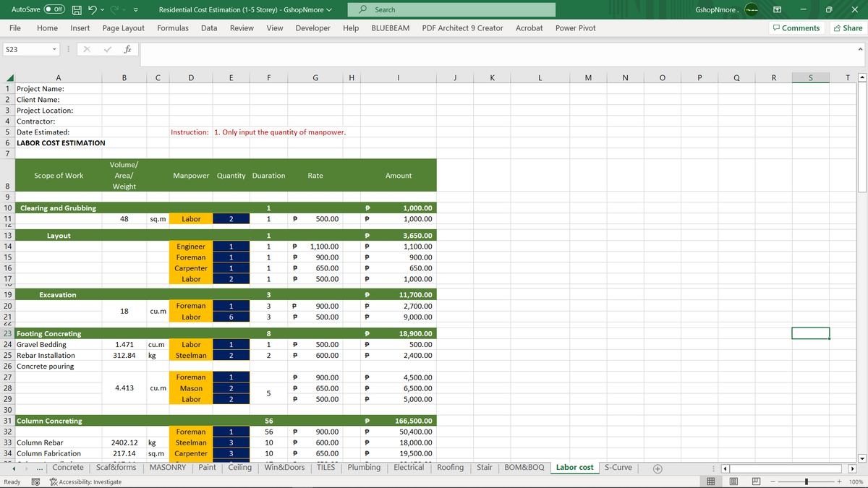Screen dimensions: 868x488
Task: Expand the formula bar chevron
Action: tap(860, 50)
